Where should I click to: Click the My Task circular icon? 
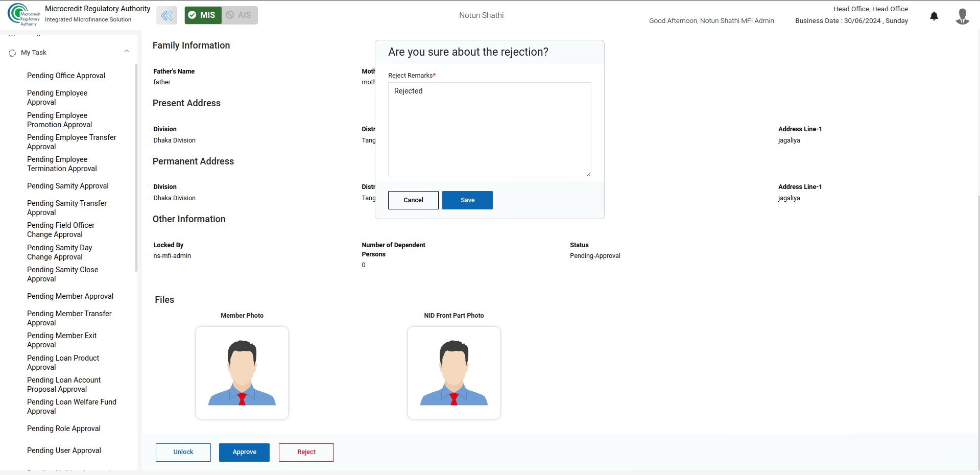12,53
